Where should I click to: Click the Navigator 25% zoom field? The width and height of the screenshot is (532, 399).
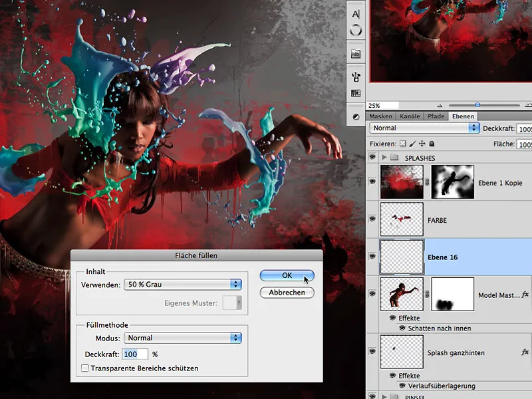tap(383, 106)
